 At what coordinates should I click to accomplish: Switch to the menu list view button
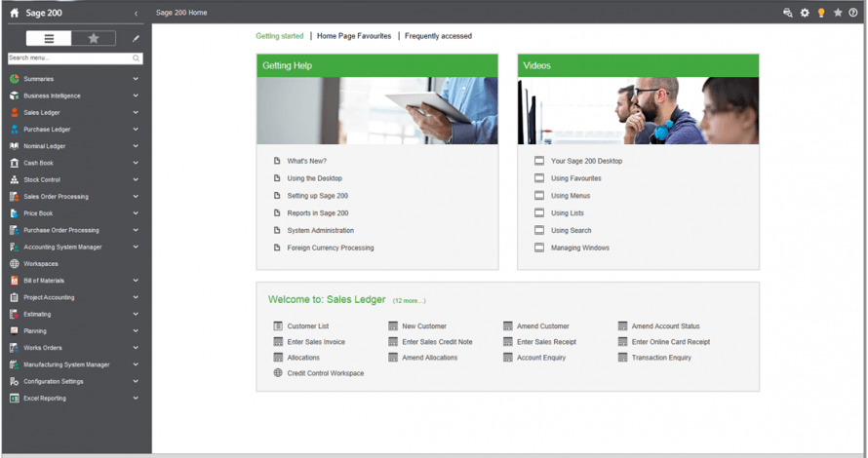49,38
